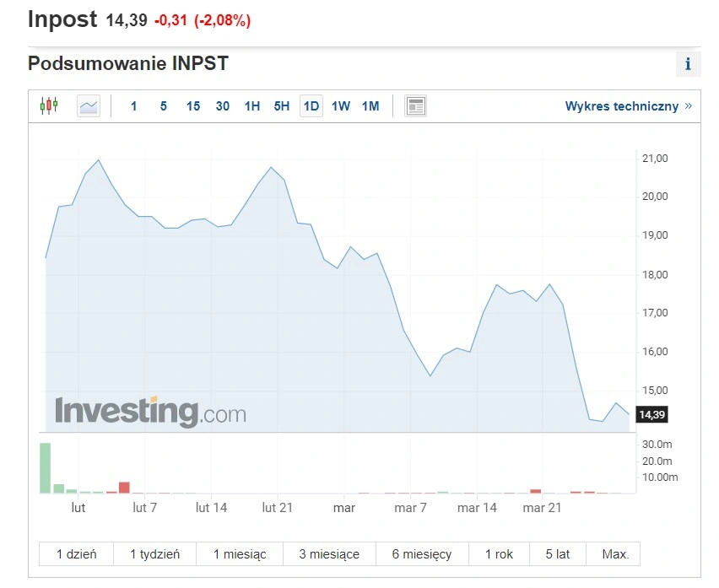The width and height of the screenshot is (719, 588).
Task: Set interval to 15 minutes
Action: 193,106
